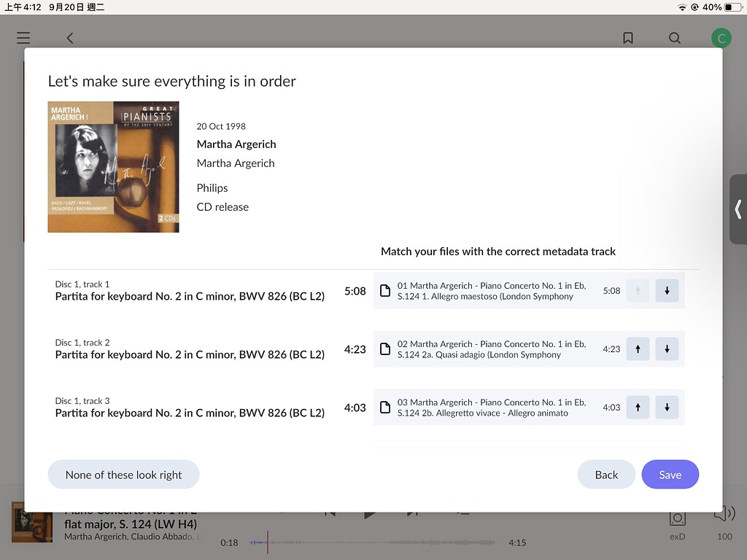Open bookmarks via the bookmark icon
The image size is (747, 560).
point(628,37)
